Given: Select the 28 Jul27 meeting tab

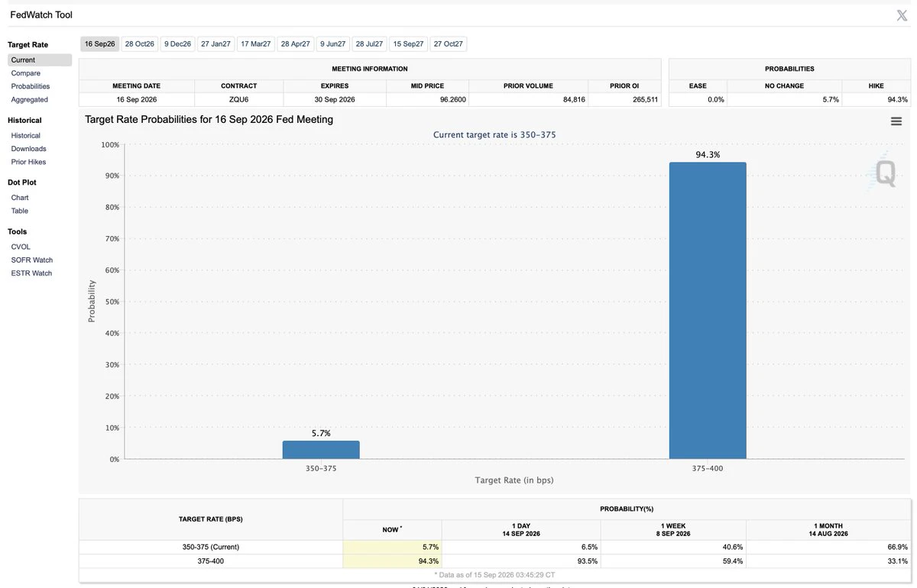Looking at the screenshot, I should tap(370, 44).
